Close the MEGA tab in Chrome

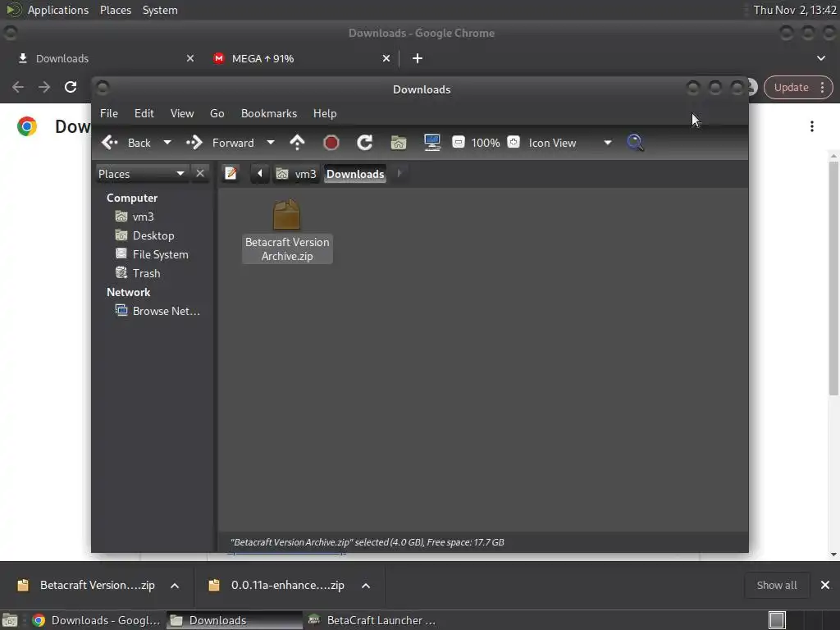[386, 58]
